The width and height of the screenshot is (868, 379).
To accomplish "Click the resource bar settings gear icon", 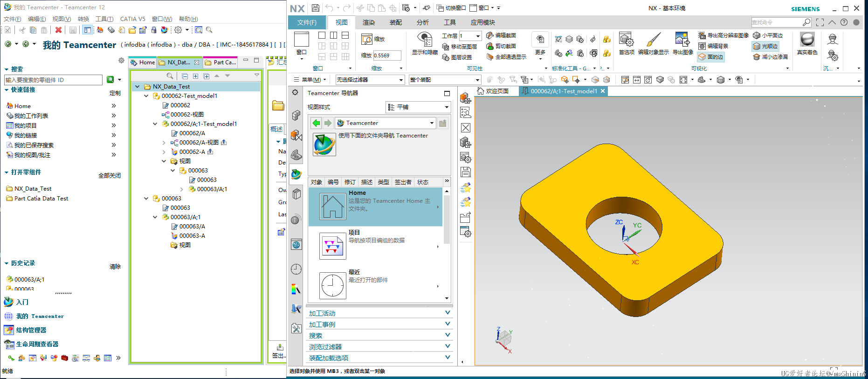I will (x=295, y=92).
